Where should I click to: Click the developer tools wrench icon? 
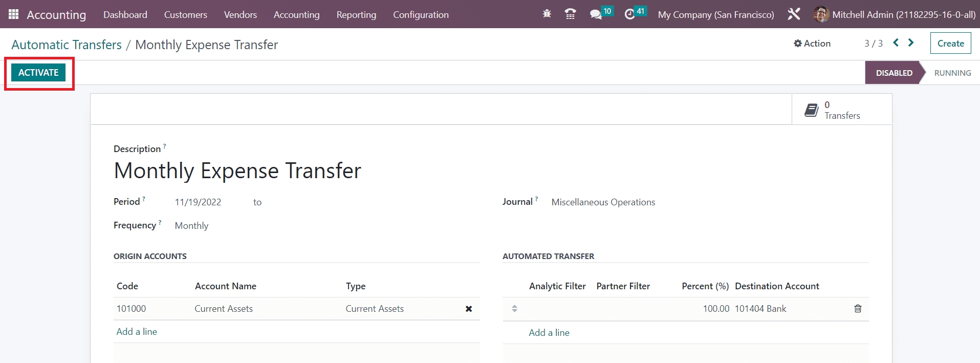[x=794, y=14]
